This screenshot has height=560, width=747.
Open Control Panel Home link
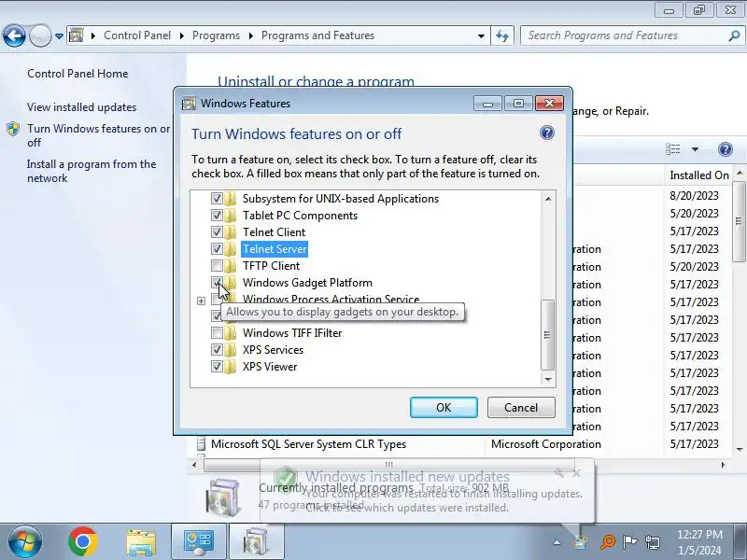tap(78, 74)
